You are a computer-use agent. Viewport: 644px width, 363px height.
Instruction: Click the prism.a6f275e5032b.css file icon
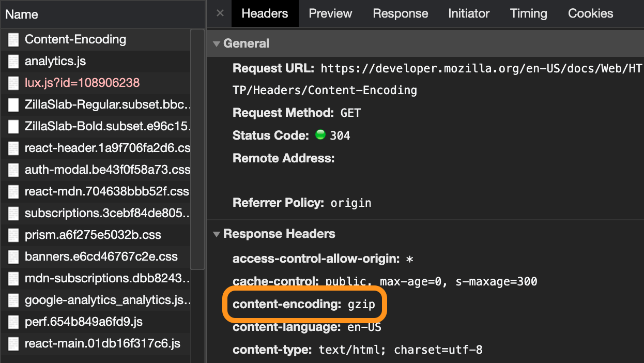[x=13, y=235]
